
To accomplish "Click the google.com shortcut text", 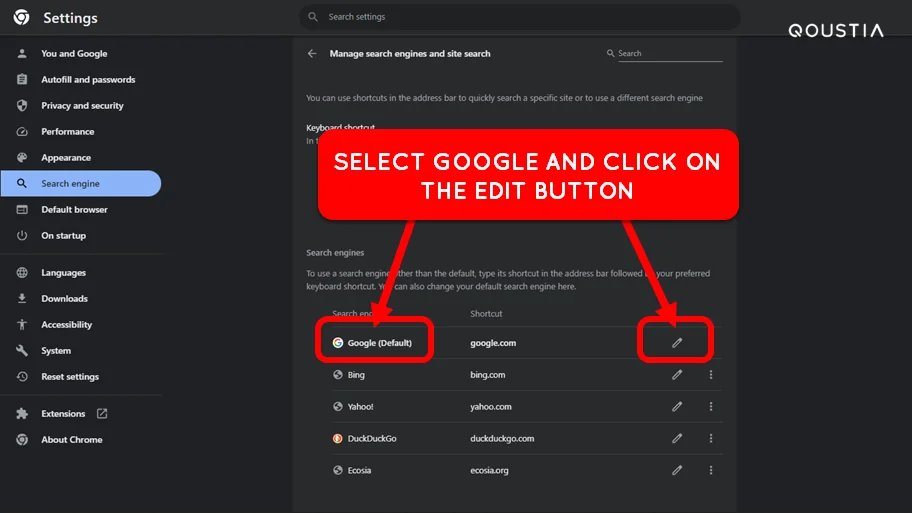I will pyautogui.click(x=493, y=343).
